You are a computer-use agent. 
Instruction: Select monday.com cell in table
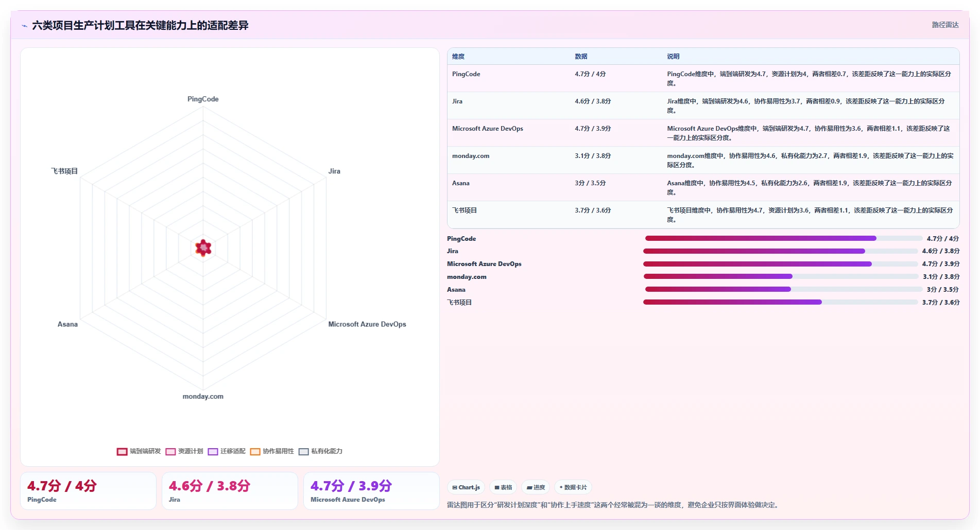coord(471,156)
